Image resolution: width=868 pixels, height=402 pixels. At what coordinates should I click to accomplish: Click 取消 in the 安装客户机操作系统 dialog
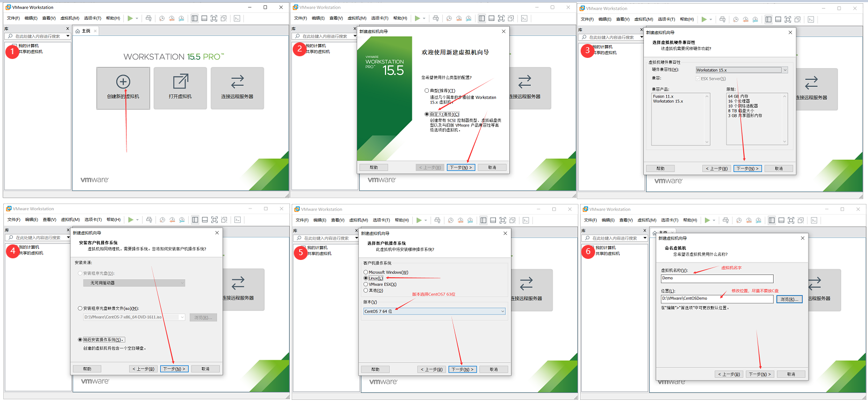click(205, 369)
